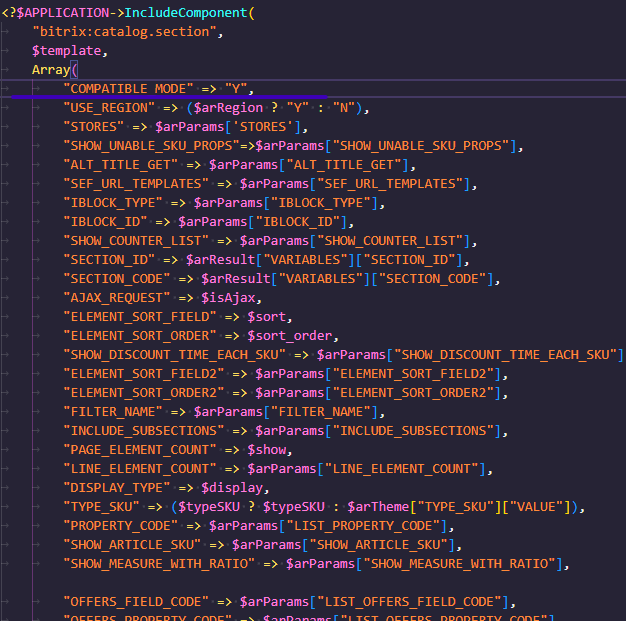This screenshot has height=621, width=626.
Task: Click "VARIABLES" on the SECTION_ID line
Action: pyautogui.click(x=305, y=260)
